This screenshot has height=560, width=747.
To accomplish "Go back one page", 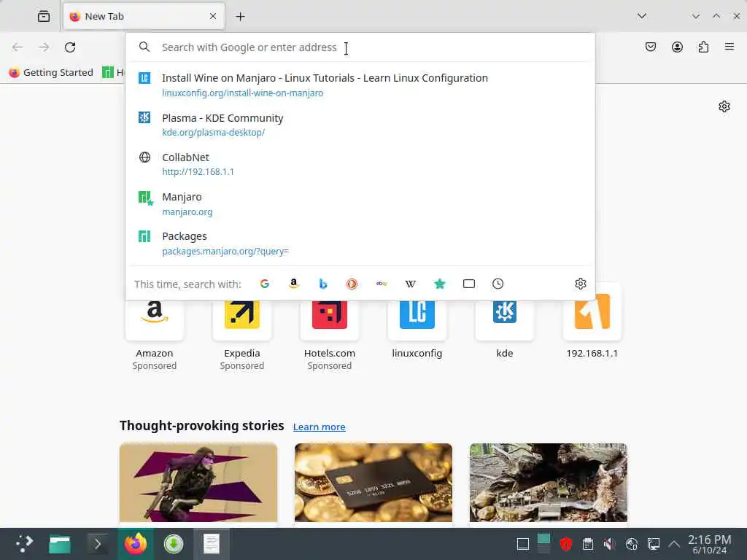I will (x=18, y=47).
